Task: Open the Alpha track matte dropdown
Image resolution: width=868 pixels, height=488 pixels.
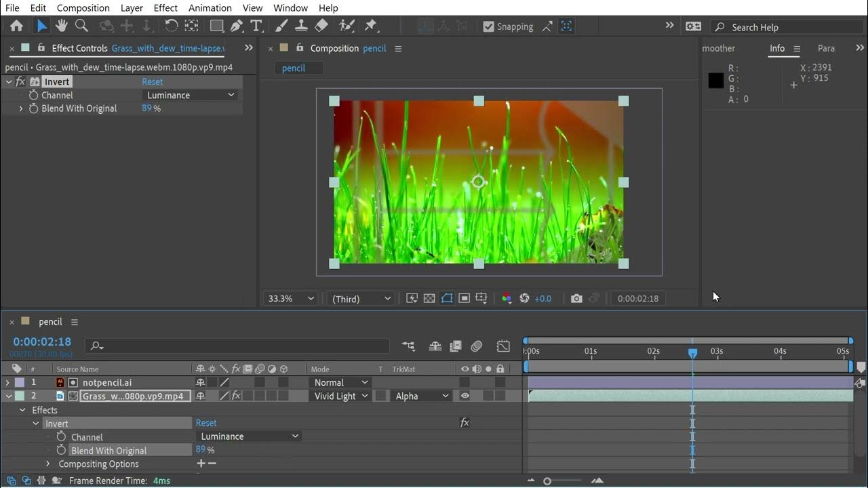Action: [x=421, y=396]
